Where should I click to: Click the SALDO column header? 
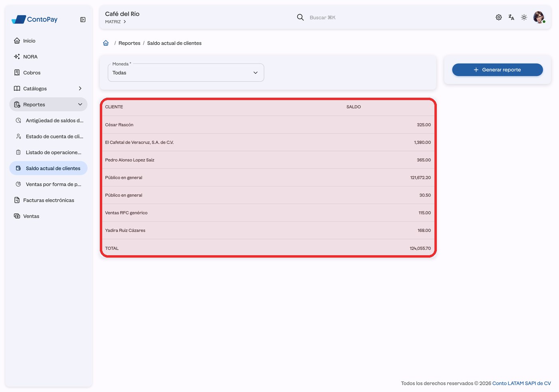[x=354, y=107]
